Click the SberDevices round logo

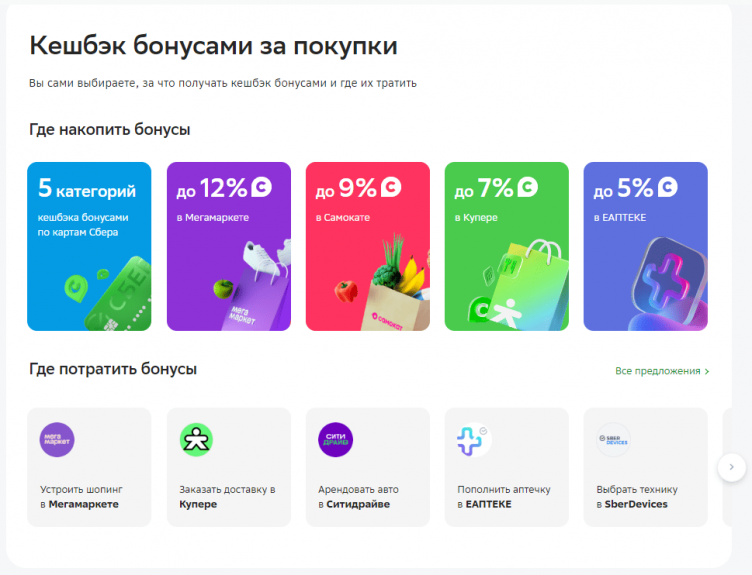click(613, 439)
